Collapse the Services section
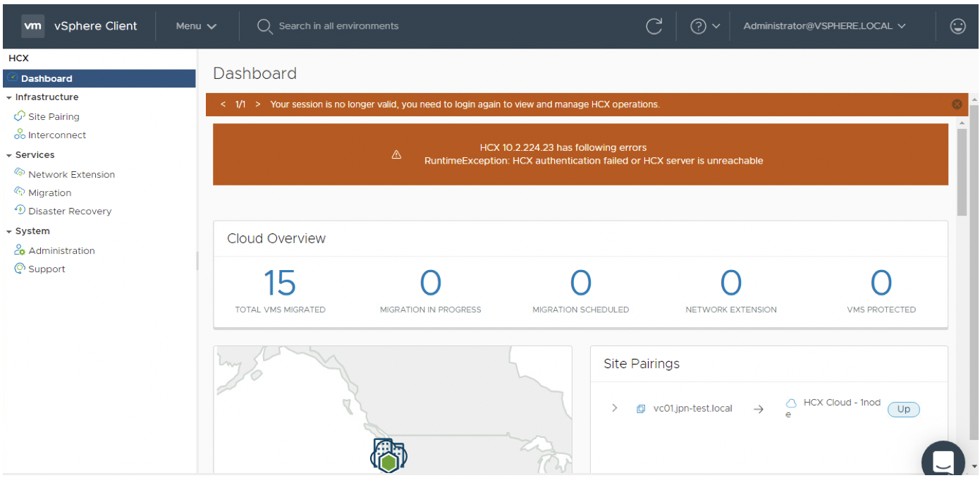This screenshot has height=478, width=980. coord(9,155)
